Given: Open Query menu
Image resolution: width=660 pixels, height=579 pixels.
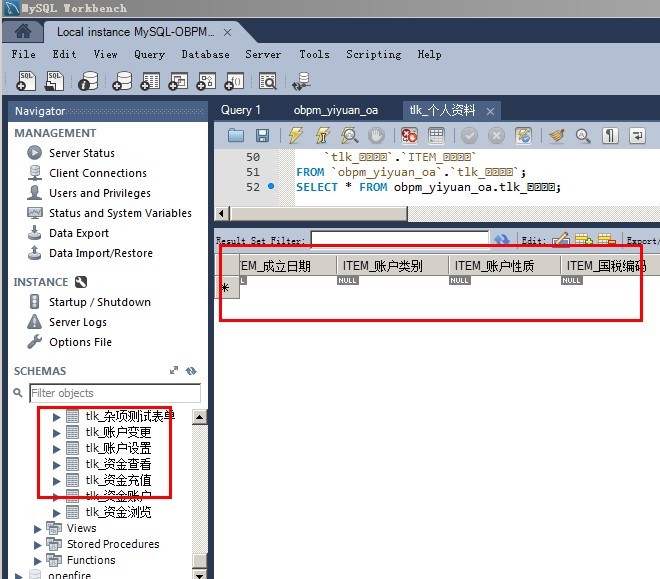Looking at the screenshot, I should [149, 55].
